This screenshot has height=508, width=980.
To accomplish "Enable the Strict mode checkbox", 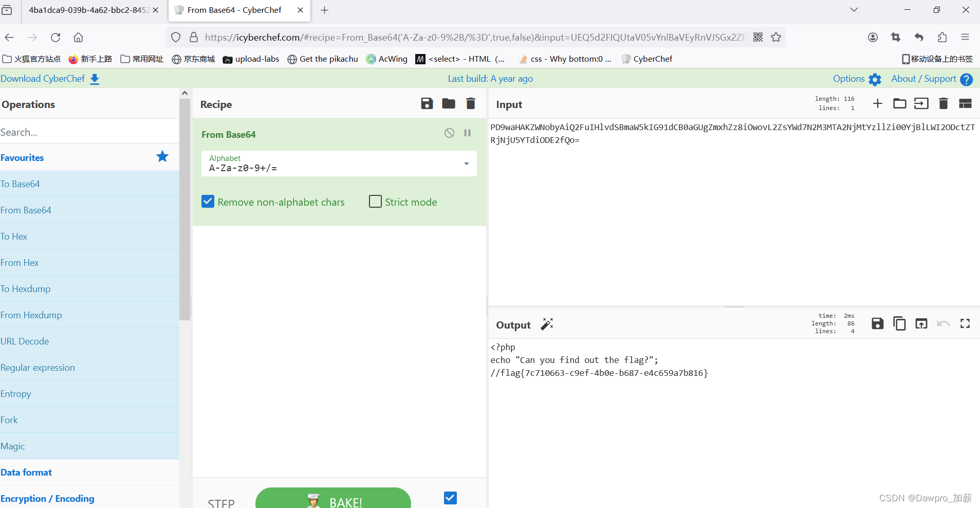I will (375, 201).
